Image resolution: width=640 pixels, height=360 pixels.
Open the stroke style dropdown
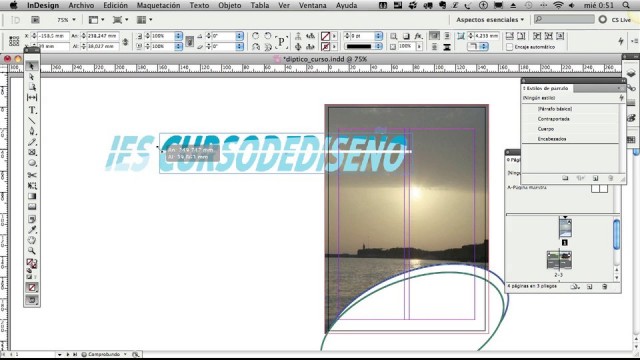point(379,47)
